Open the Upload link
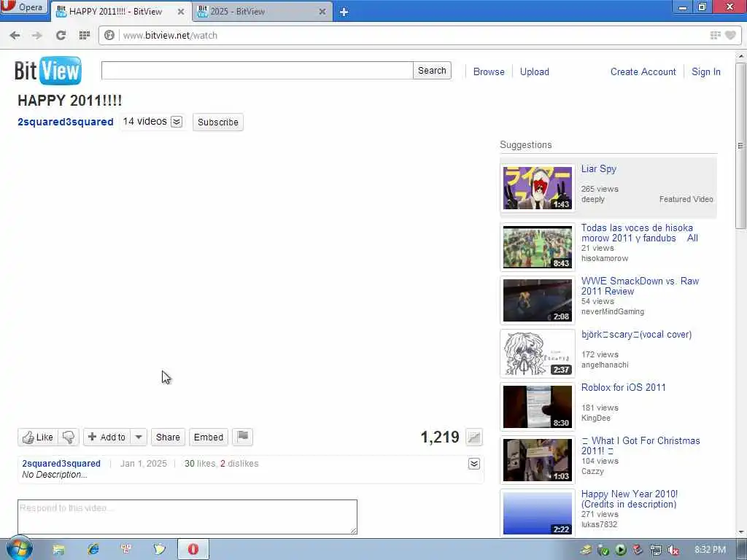Screen dimensions: 747x560 coord(535,71)
